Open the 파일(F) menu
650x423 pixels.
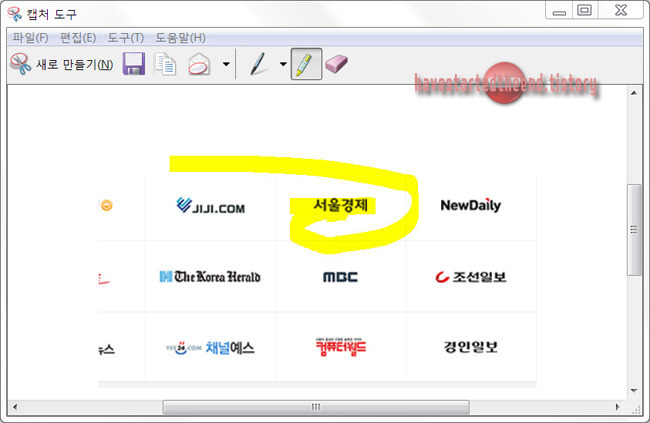30,38
